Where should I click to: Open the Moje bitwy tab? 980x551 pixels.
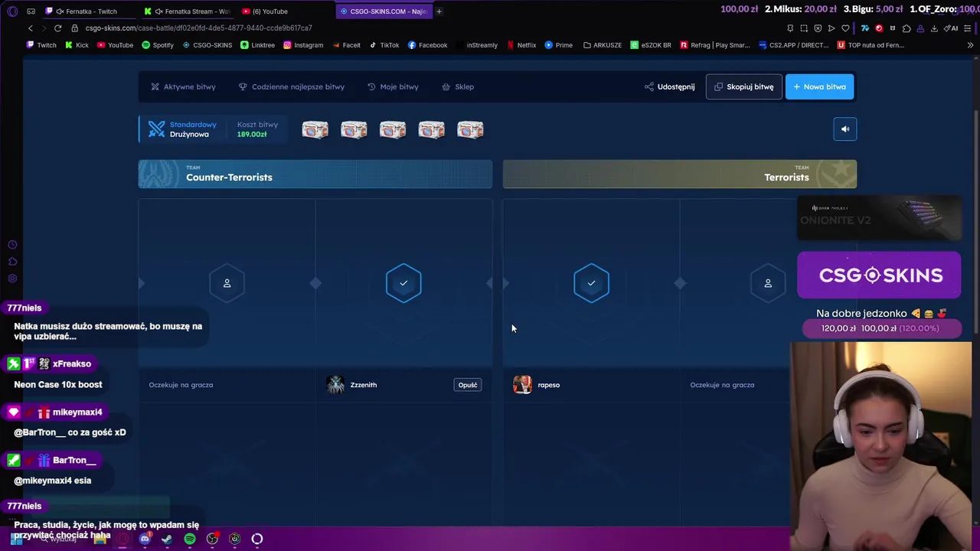pyautogui.click(x=393, y=86)
